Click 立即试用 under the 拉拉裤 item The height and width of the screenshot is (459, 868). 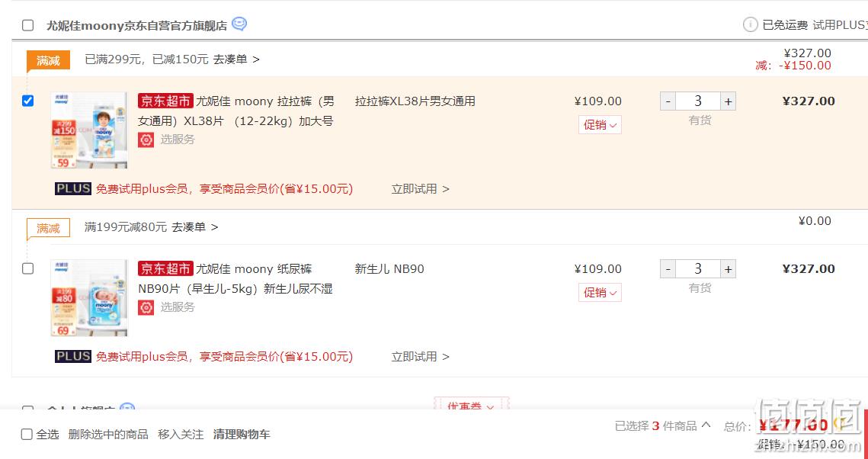(x=421, y=189)
